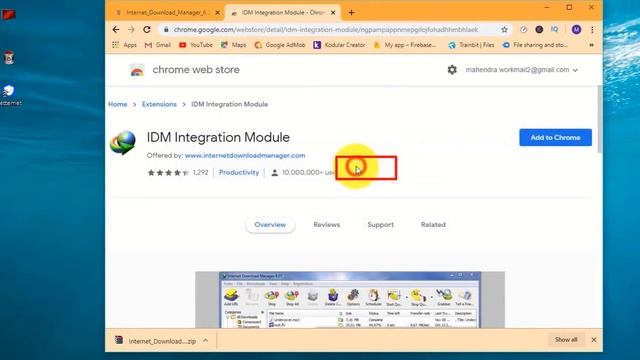640x360 pixels.
Task: Close the downloads bar
Action: pos(594,340)
